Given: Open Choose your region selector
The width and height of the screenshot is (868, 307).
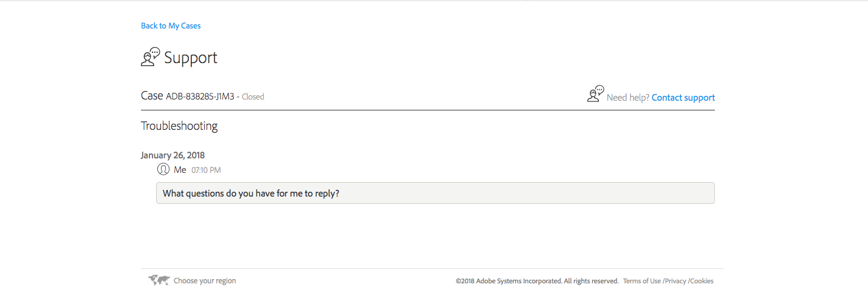Looking at the screenshot, I should click(205, 281).
